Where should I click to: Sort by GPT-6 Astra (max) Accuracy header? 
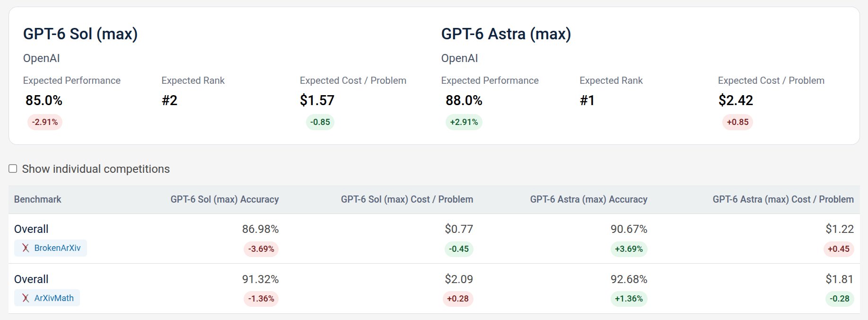click(588, 199)
